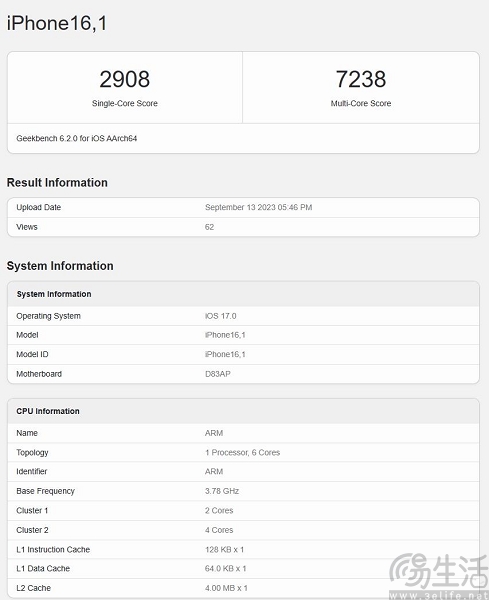The image size is (489, 600).
Task: Select the 2 Cores value
Action: pyautogui.click(x=219, y=511)
